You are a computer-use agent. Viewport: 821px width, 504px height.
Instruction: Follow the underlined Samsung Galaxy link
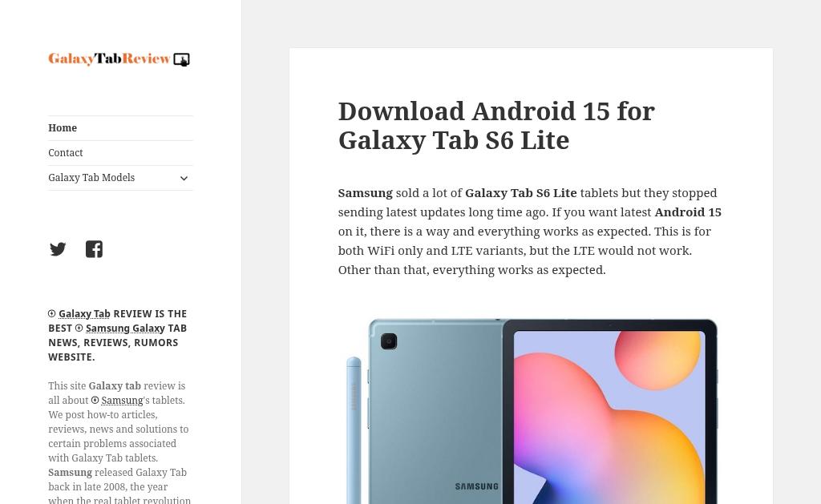point(125,329)
